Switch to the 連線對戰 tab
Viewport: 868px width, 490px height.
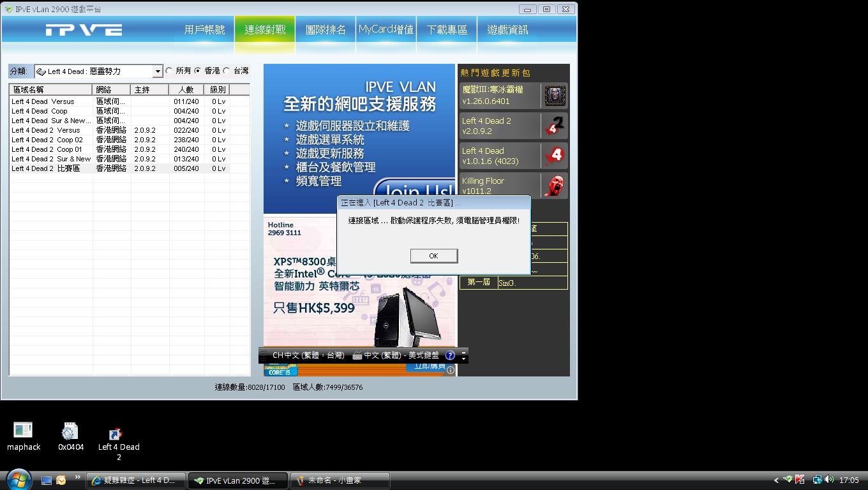click(265, 30)
